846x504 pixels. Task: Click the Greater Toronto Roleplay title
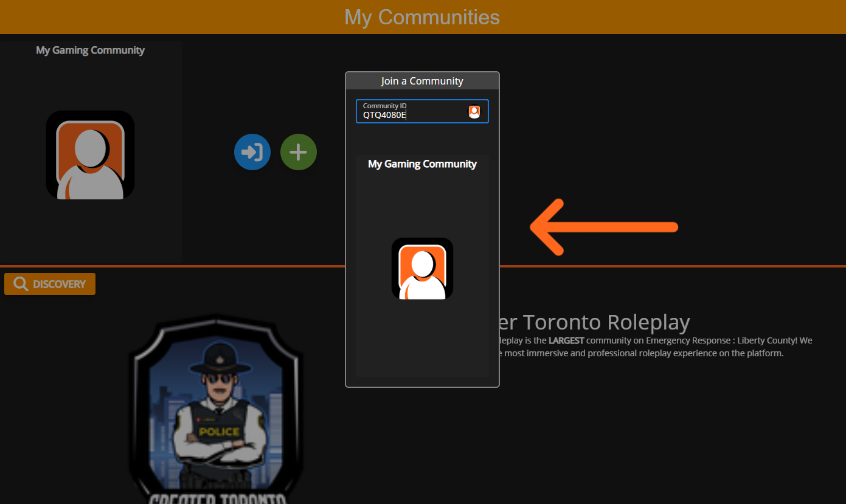[595, 322]
